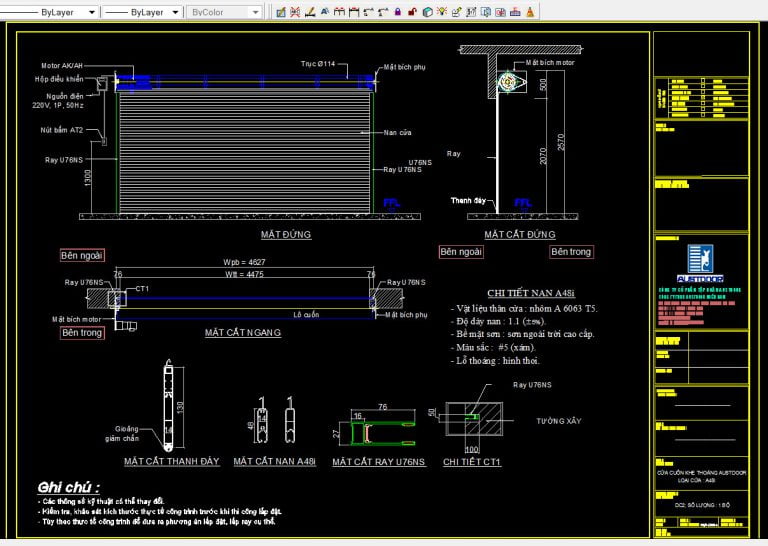Click the pencil-over-line toolbar icon
This screenshot has width=768, height=546.
click(x=310, y=12)
